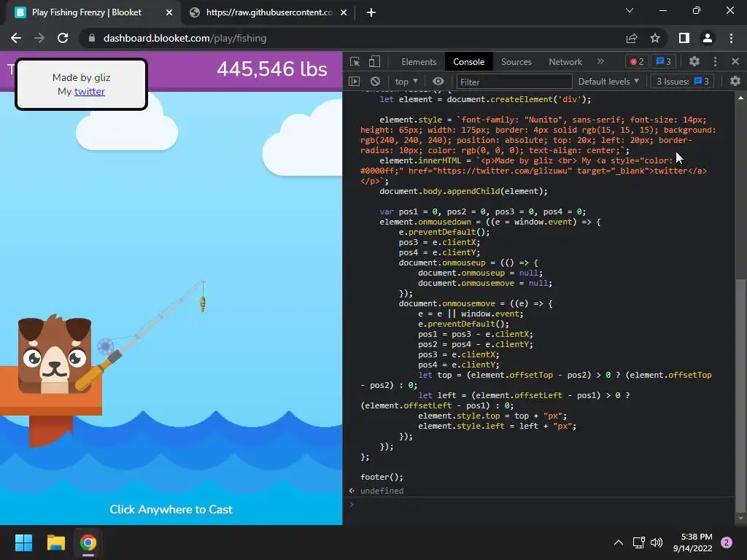Clear the console output

375,82
